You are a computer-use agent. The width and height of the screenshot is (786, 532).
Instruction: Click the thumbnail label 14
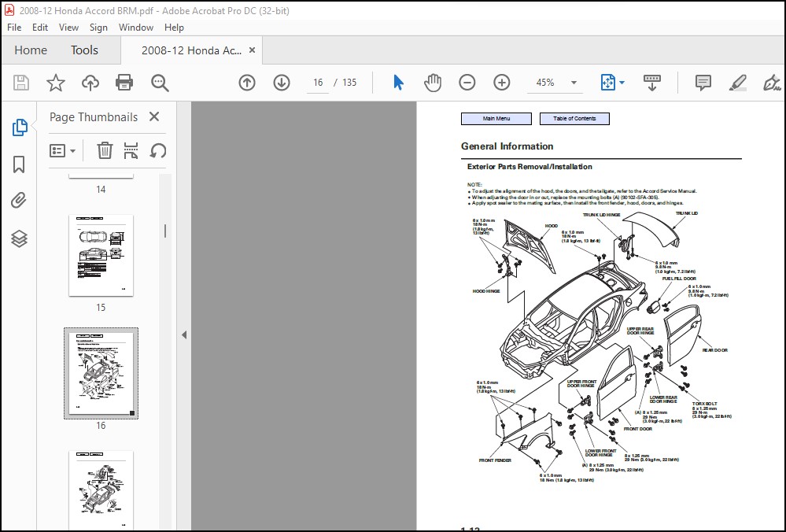point(101,190)
